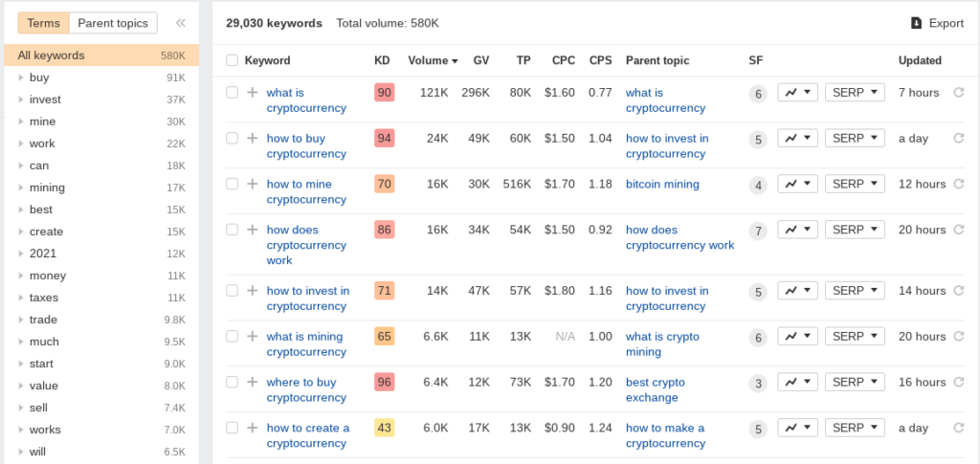Refresh the 'how to create a cryptocurrency' row
980x464 pixels.
click(958, 428)
